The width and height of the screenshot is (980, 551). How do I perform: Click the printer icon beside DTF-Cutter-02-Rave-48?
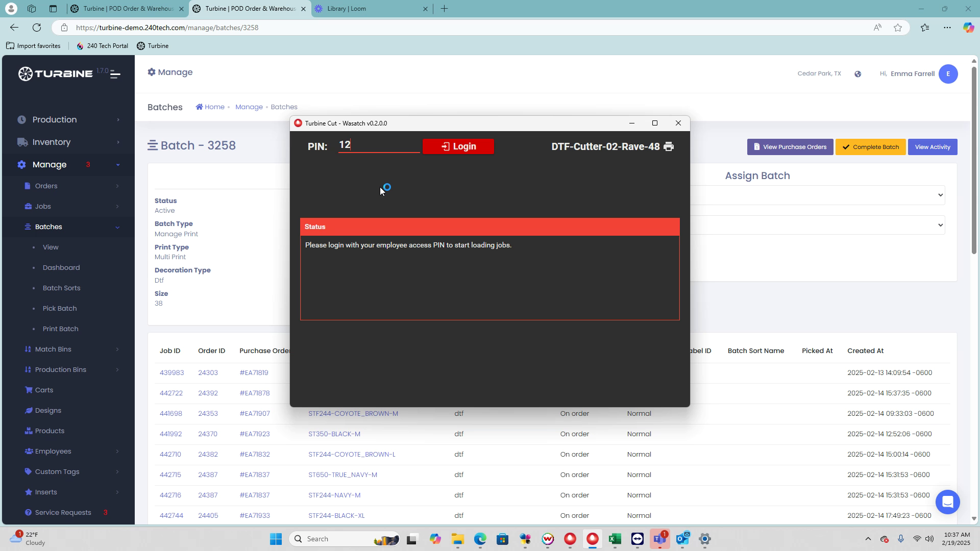coord(669,147)
